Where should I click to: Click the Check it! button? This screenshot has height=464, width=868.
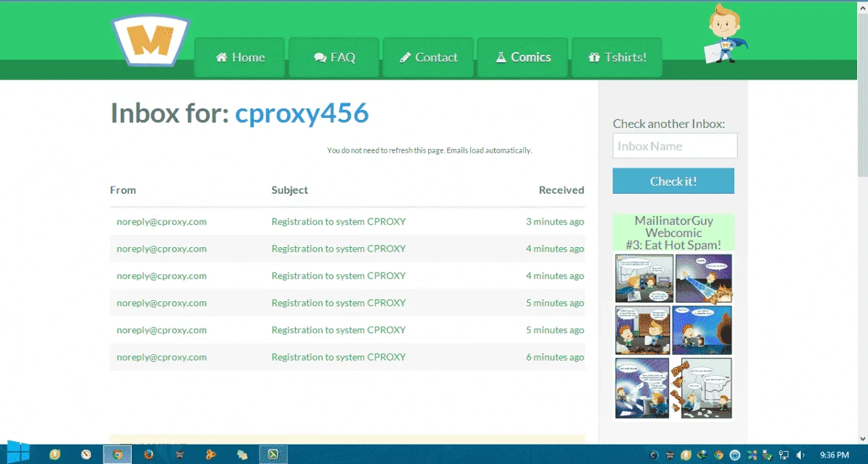click(673, 181)
